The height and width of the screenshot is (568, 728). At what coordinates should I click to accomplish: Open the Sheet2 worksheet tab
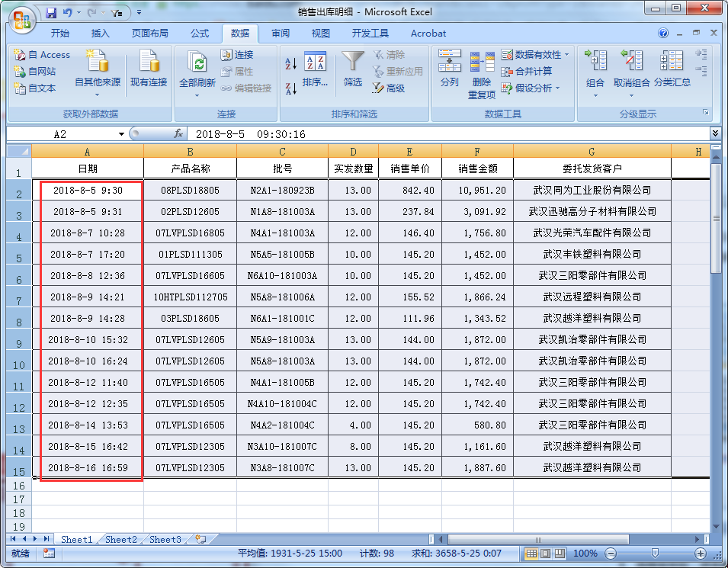pyautogui.click(x=120, y=539)
